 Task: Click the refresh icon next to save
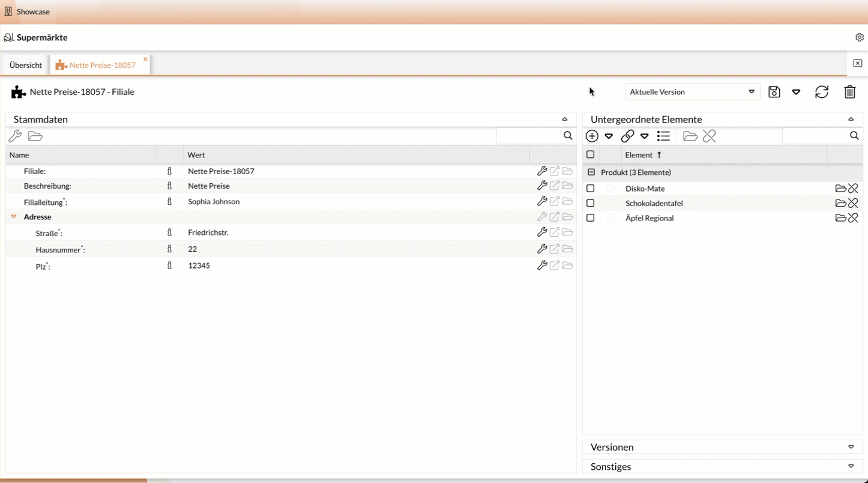[821, 92]
